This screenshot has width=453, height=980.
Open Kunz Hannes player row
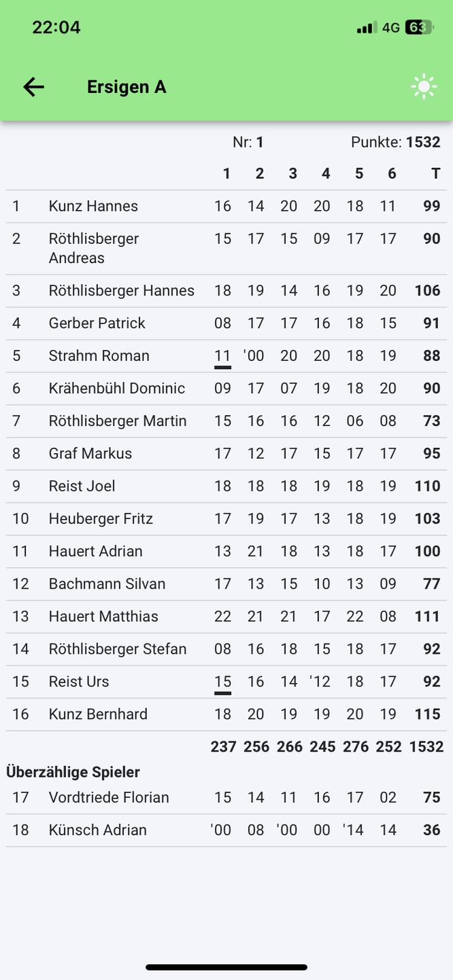click(93, 207)
